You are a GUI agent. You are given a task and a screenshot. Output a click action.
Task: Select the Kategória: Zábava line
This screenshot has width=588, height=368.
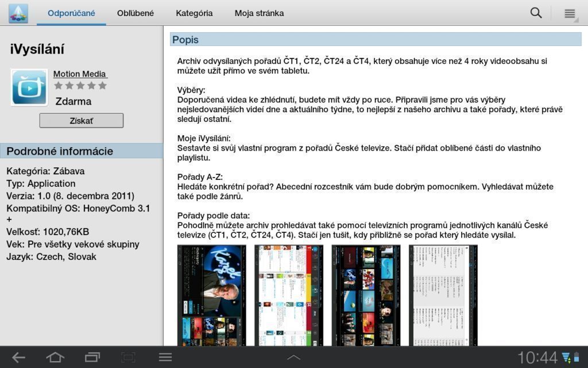[45, 171]
